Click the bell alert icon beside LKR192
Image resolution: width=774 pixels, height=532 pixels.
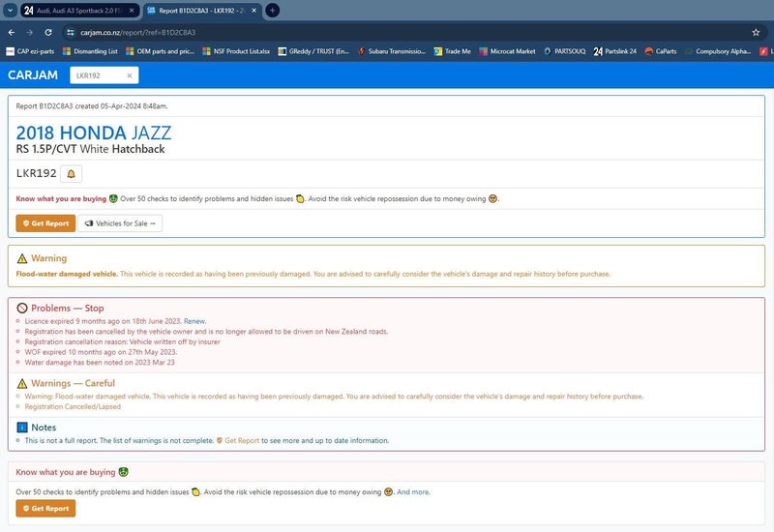(x=72, y=174)
